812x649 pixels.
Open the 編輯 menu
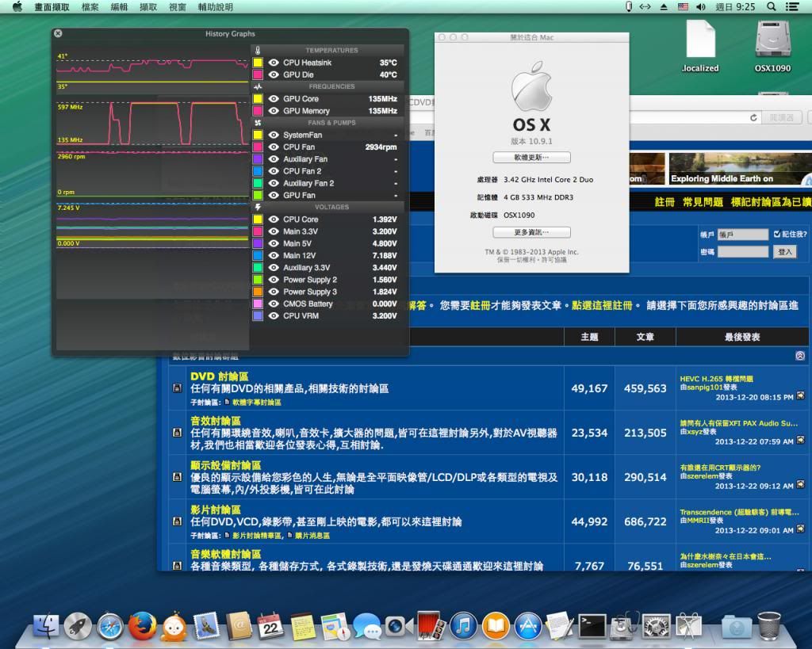(119, 6)
